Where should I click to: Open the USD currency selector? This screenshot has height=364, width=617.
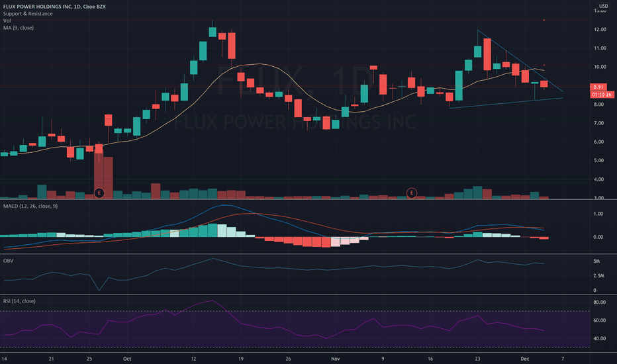point(603,6)
